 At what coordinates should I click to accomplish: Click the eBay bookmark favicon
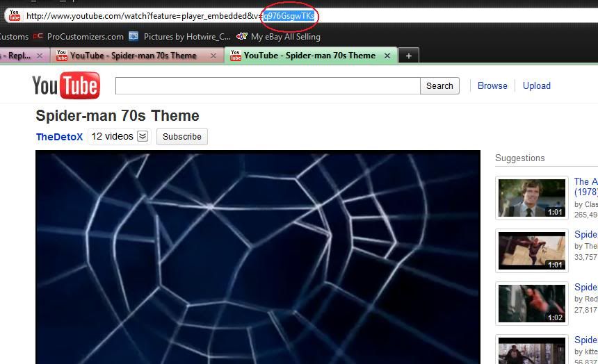coord(242,37)
